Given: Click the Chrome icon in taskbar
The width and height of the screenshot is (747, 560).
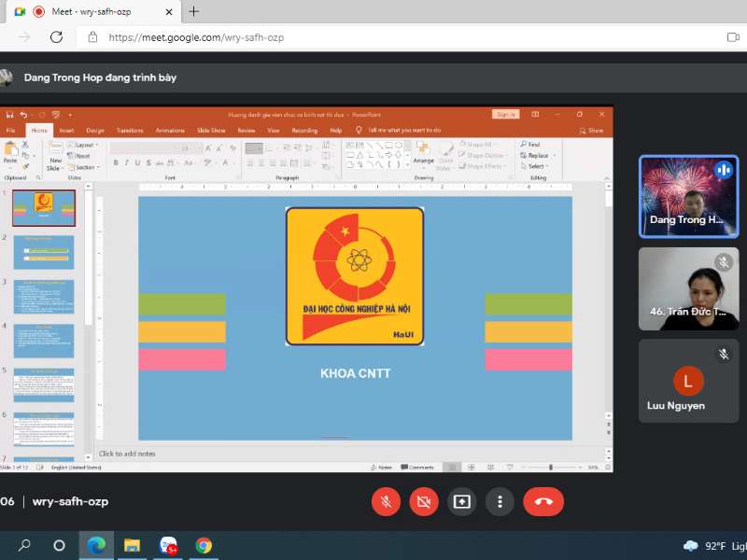Looking at the screenshot, I should [x=204, y=545].
